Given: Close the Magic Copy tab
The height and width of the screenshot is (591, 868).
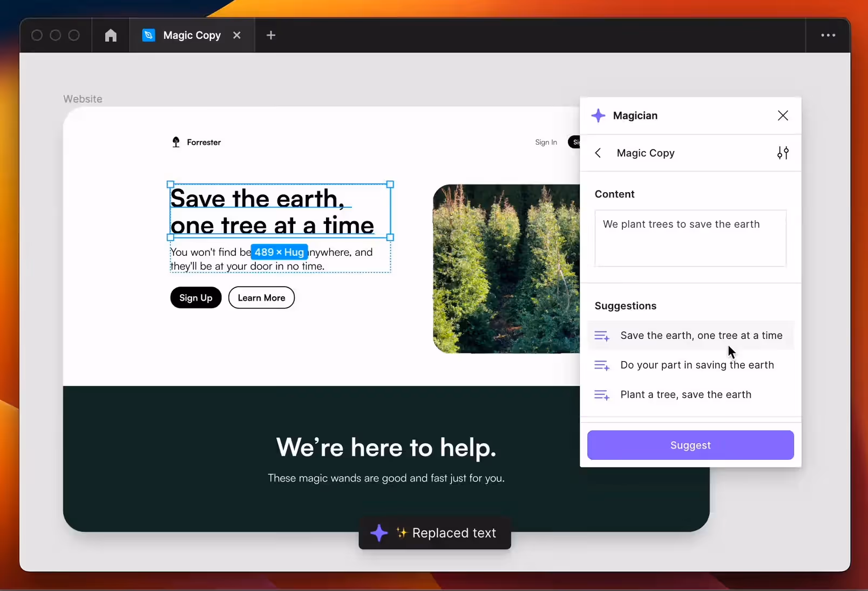Looking at the screenshot, I should (x=237, y=36).
